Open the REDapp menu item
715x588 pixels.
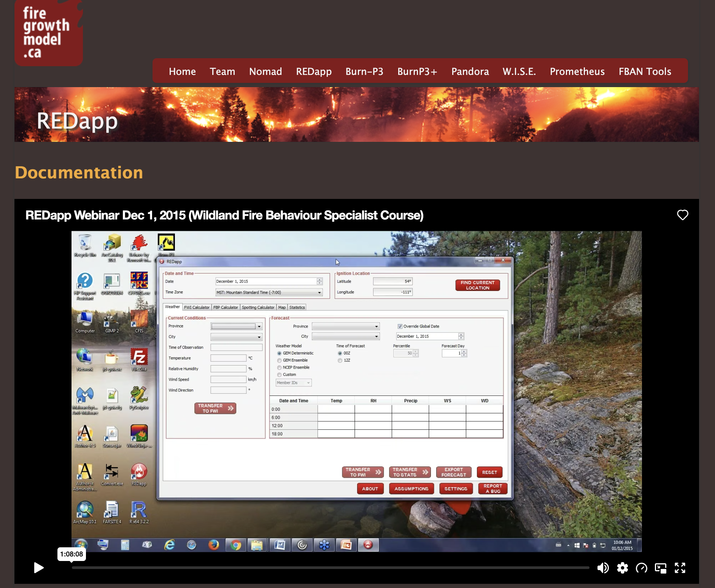coord(314,72)
